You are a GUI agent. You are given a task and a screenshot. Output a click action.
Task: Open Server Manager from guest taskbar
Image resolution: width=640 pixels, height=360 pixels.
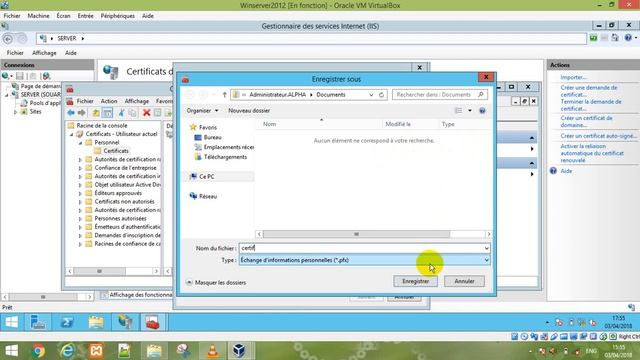click(38, 322)
